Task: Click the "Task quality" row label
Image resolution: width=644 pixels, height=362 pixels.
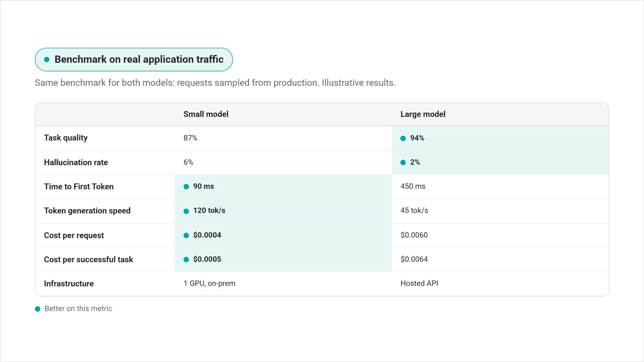Action: (66, 138)
